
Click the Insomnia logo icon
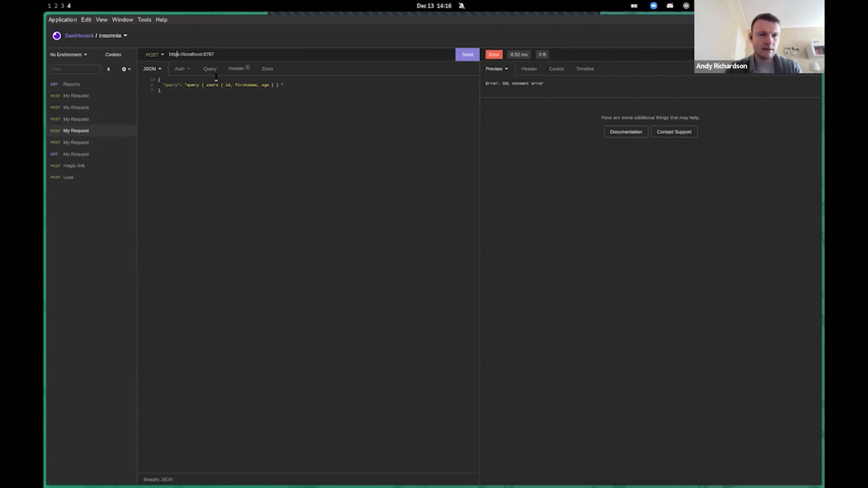point(57,36)
